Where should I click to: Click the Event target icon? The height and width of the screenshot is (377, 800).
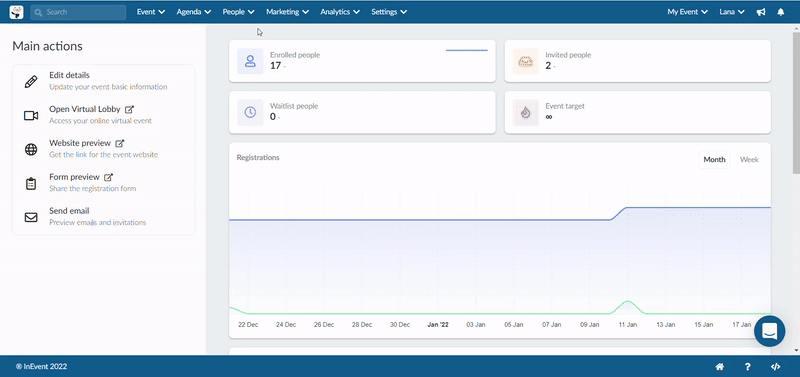pos(526,112)
